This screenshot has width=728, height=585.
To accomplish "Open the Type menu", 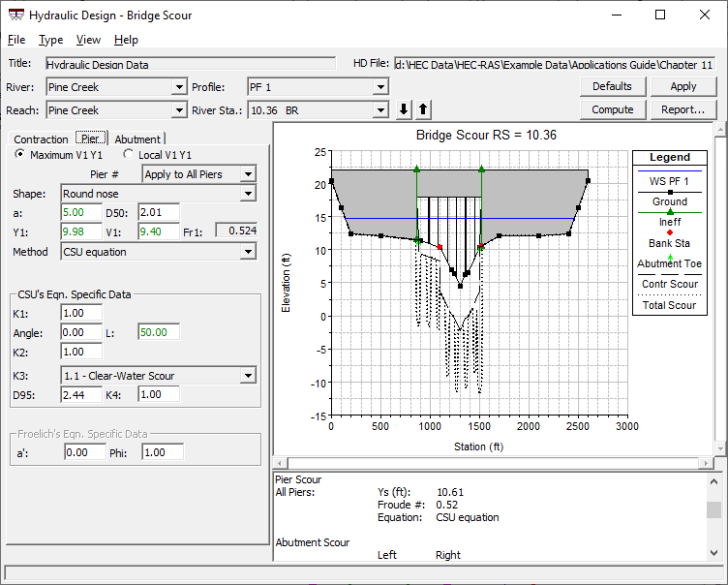I will point(50,40).
